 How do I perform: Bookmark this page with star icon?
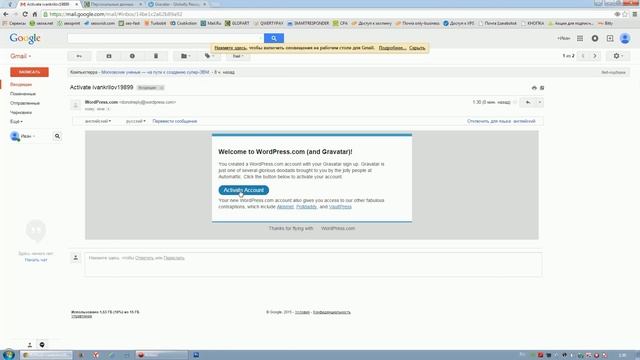coord(624,14)
